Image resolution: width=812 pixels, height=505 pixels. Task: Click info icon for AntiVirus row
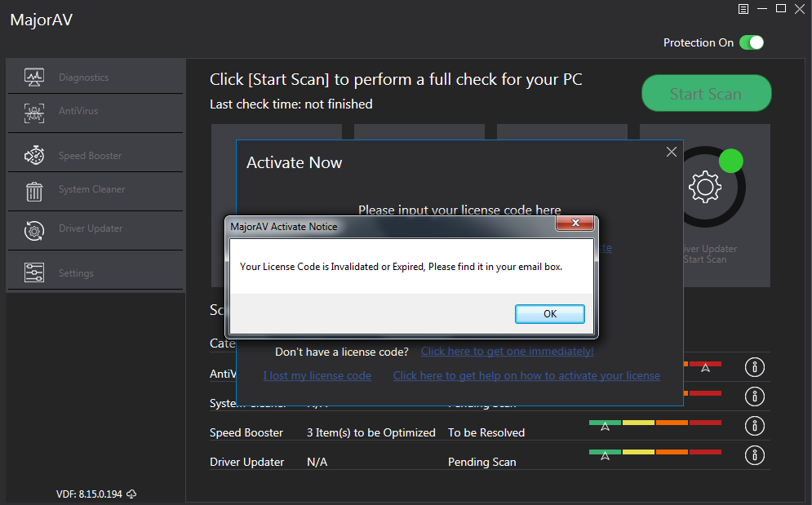coord(755,367)
